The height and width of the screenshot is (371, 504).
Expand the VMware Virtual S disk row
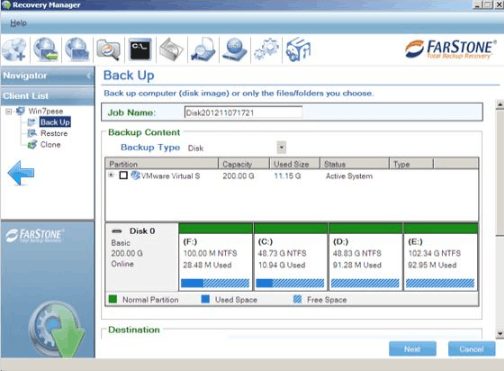tap(111, 175)
